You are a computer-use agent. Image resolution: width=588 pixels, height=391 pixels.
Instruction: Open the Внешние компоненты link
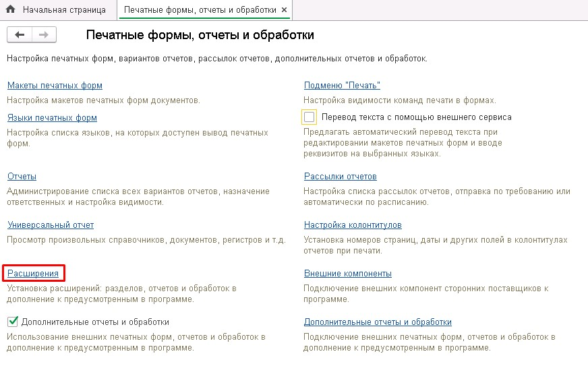pyautogui.click(x=347, y=274)
